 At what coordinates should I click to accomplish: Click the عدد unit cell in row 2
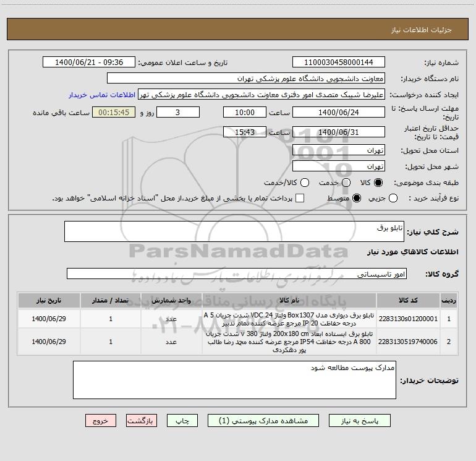point(171,342)
